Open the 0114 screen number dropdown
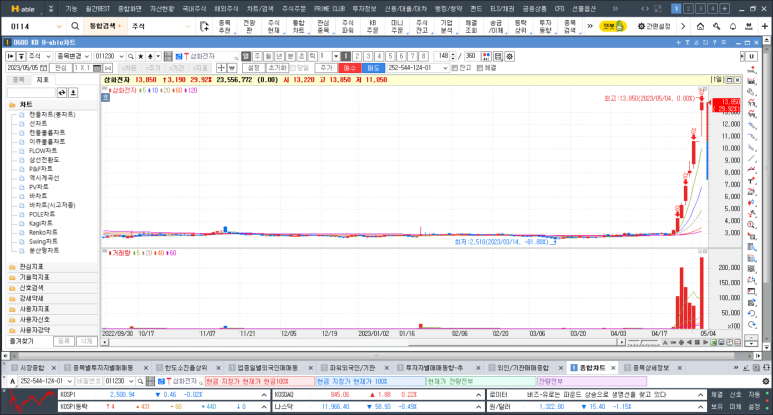This screenshot has height=415, width=773. (x=59, y=27)
